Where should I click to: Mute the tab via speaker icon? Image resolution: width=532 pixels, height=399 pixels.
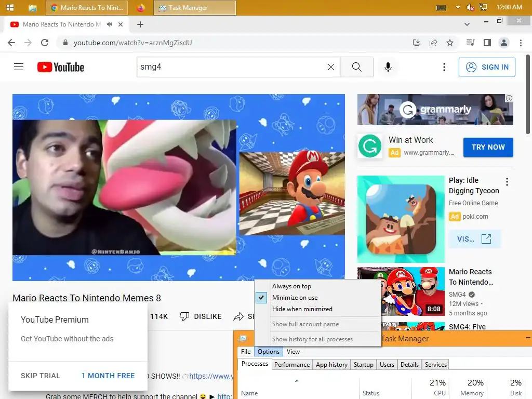(x=109, y=24)
